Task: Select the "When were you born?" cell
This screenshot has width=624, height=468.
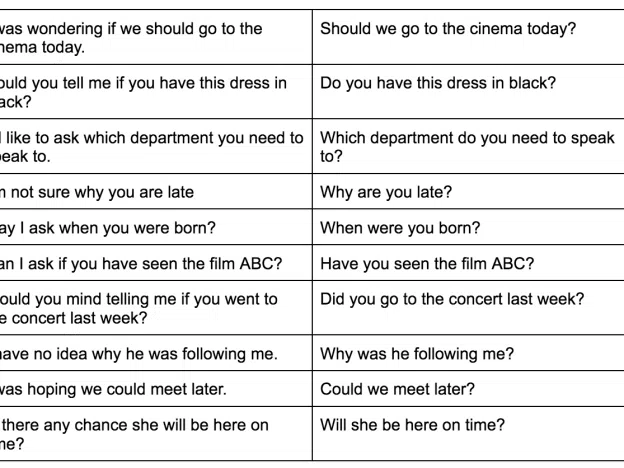Action: [x=400, y=227]
